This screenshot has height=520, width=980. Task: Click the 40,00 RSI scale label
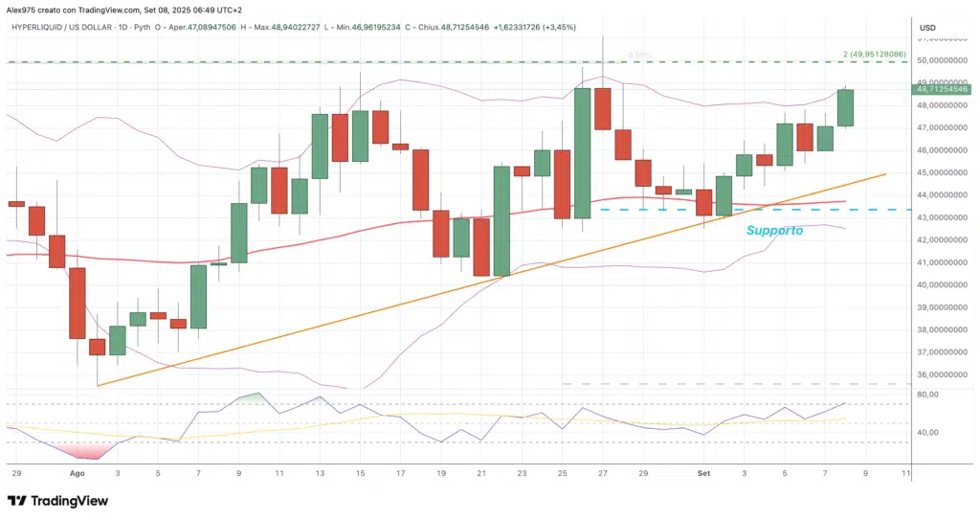click(926, 433)
